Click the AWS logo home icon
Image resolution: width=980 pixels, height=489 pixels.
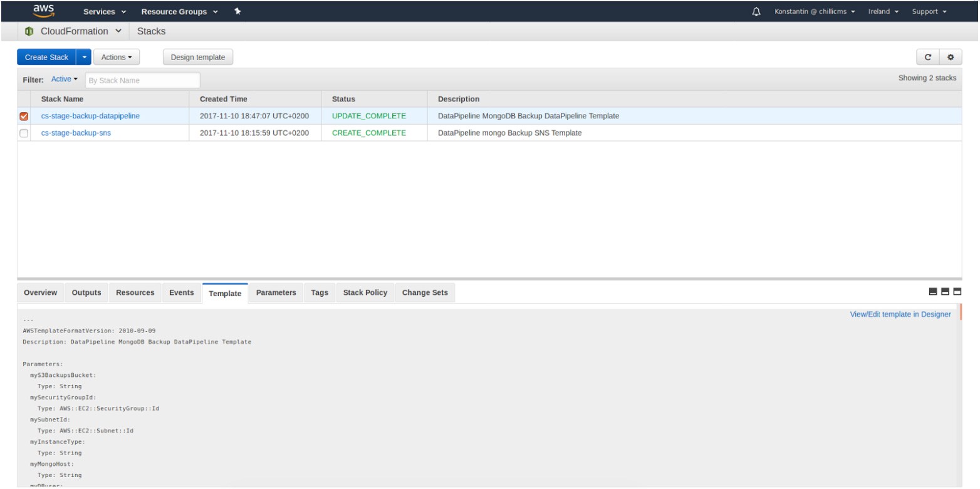[43, 11]
